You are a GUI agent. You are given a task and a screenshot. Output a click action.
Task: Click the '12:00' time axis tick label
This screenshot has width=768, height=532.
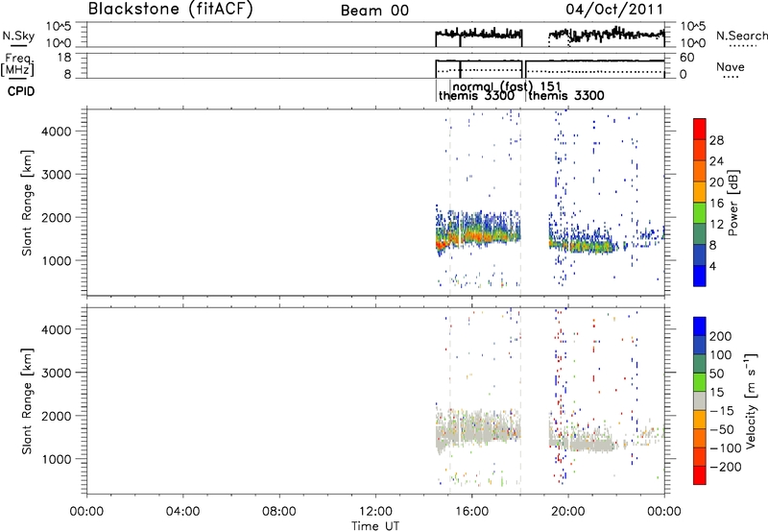(375, 512)
